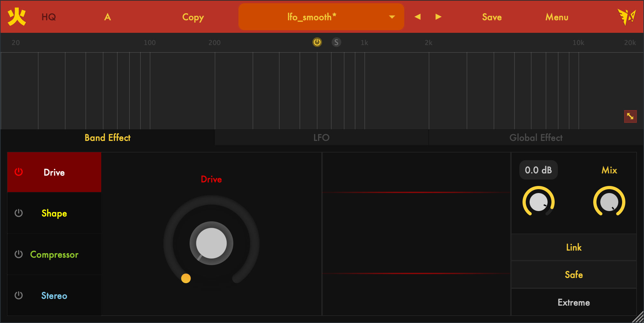Click the Save button
644x323 pixels.
[x=492, y=17]
